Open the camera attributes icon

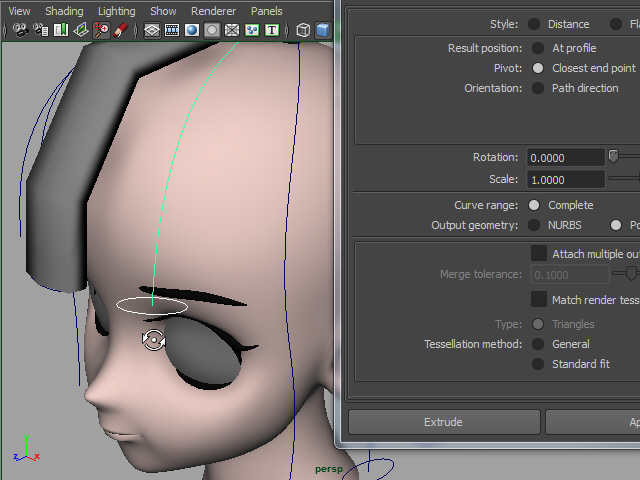tap(41, 30)
